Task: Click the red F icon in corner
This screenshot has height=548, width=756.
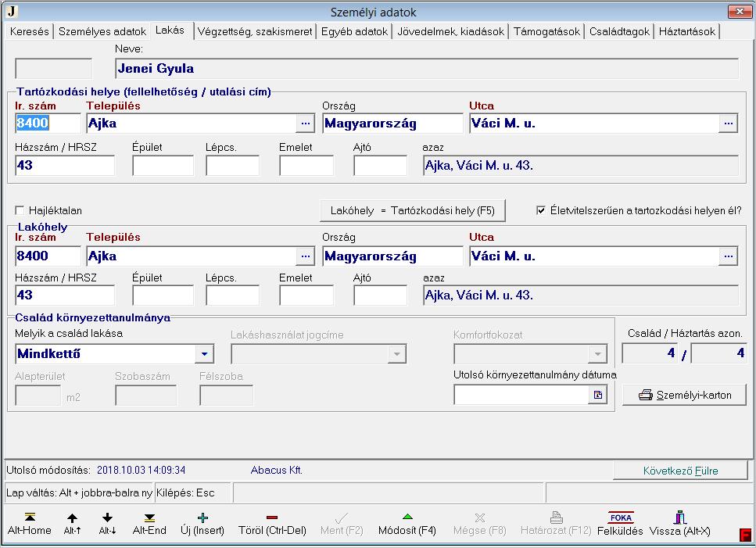Action: (745, 535)
